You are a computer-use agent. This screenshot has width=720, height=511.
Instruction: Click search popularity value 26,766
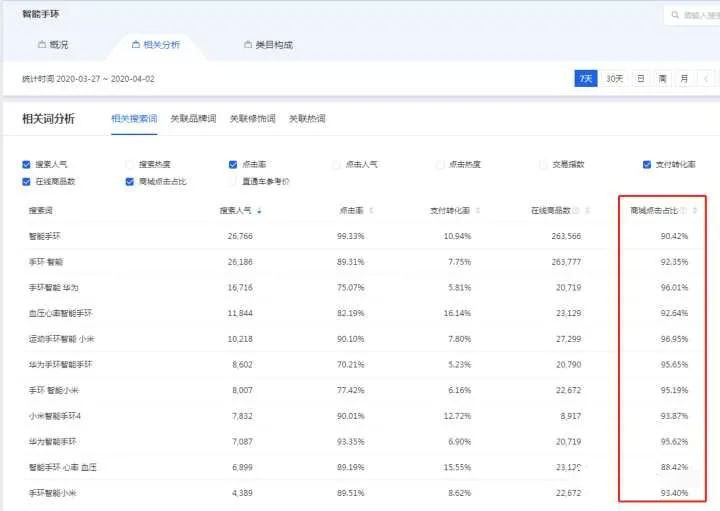click(x=240, y=236)
